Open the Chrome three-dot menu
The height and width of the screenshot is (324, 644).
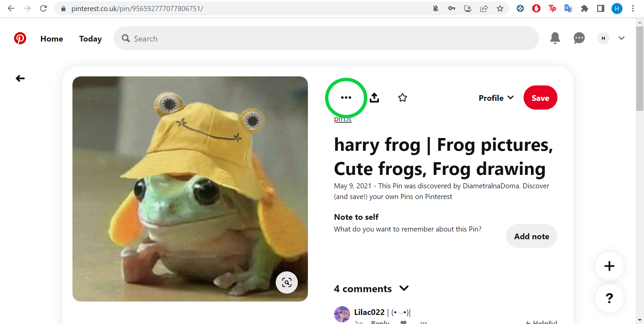(x=633, y=9)
